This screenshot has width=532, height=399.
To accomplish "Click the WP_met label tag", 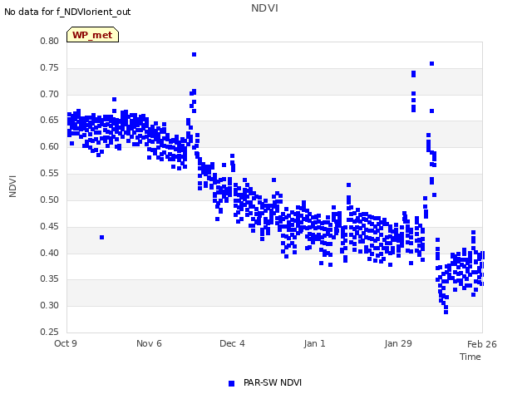I will point(92,35).
